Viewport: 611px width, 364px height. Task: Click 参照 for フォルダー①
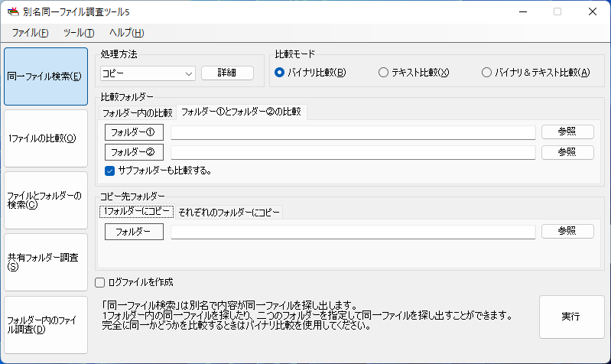pos(567,132)
